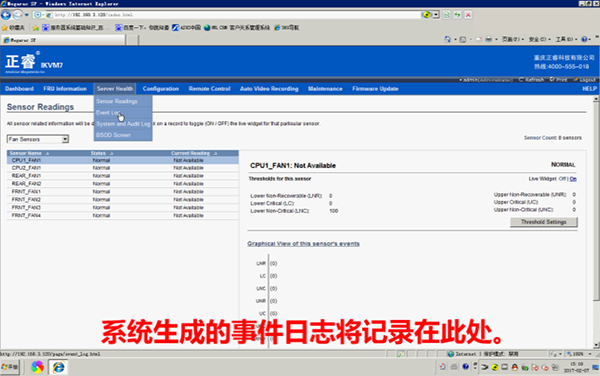
Task: Select the FRNT_FAN1 sensor row
Action: tap(122, 192)
